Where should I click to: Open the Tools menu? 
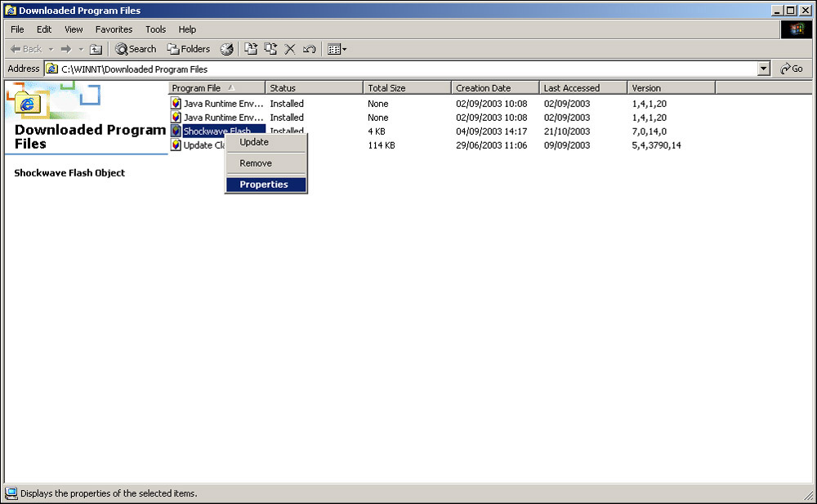pos(155,29)
